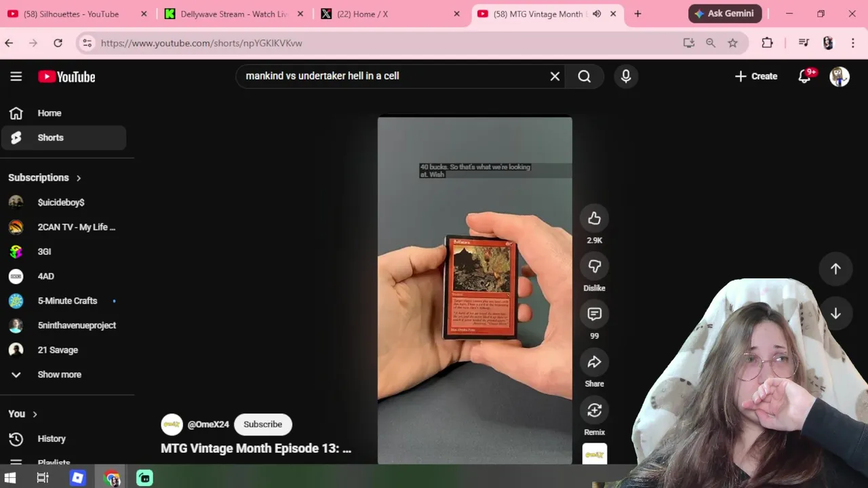Viewport: 868px width, 488px height.
Task: Click the Create button
Action: point(756,76)
